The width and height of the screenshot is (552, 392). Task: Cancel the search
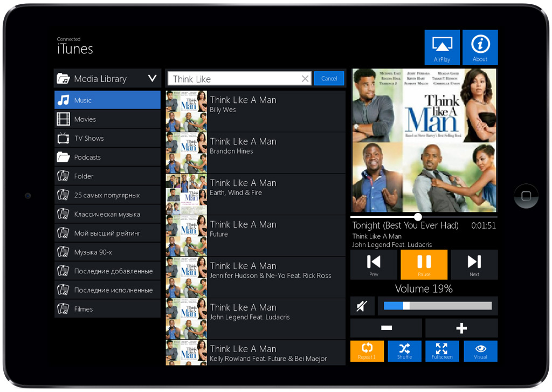(329, 79)
